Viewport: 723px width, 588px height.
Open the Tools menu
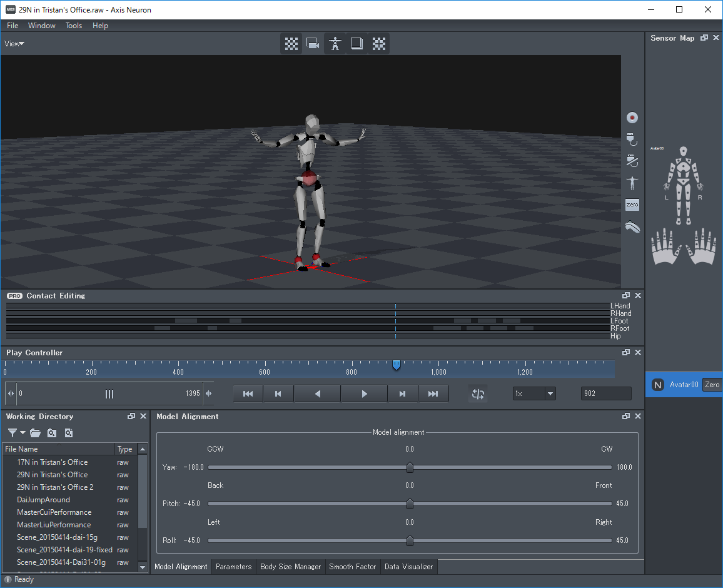[x=73, y=26]
